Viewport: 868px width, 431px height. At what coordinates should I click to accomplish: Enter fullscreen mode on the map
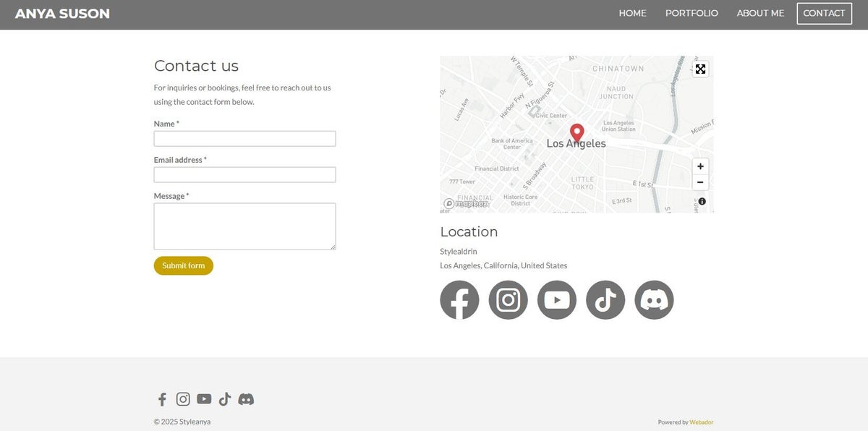(699, 69)
